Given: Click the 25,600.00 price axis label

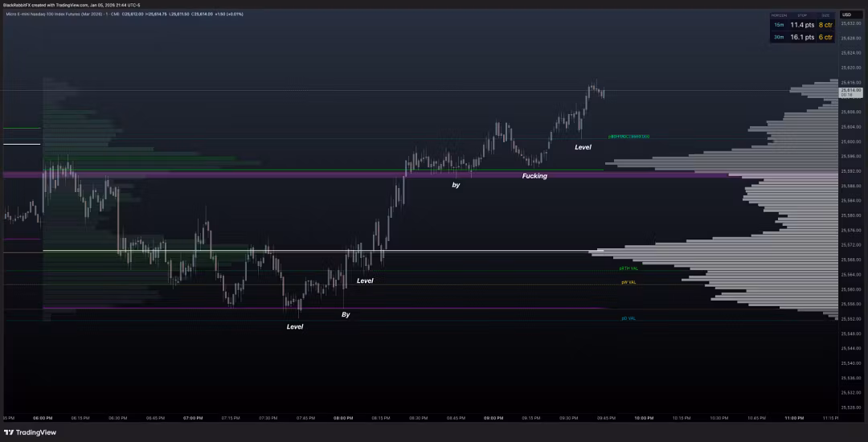Looking at the screenshot, I should tap(850, 141).
